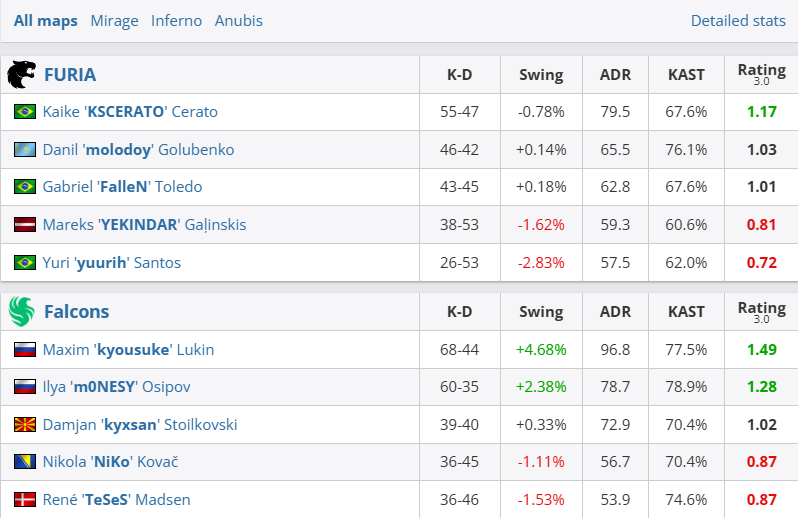Viewport: 798px width, 518px height.
Task: Click the Latvia flag beside YEKINDAR
Action: (x=25, y=225)
